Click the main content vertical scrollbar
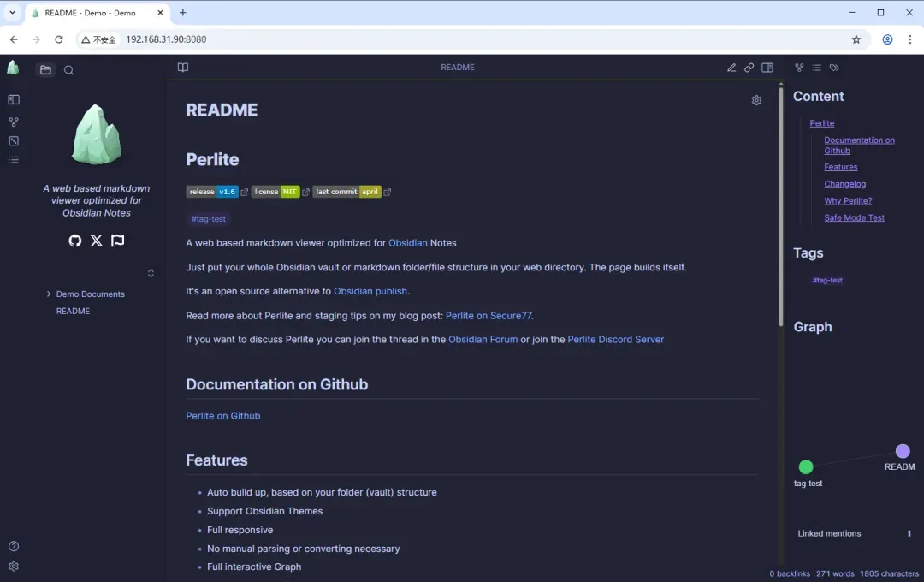This screenshot has height=582, width=924. 781,206
